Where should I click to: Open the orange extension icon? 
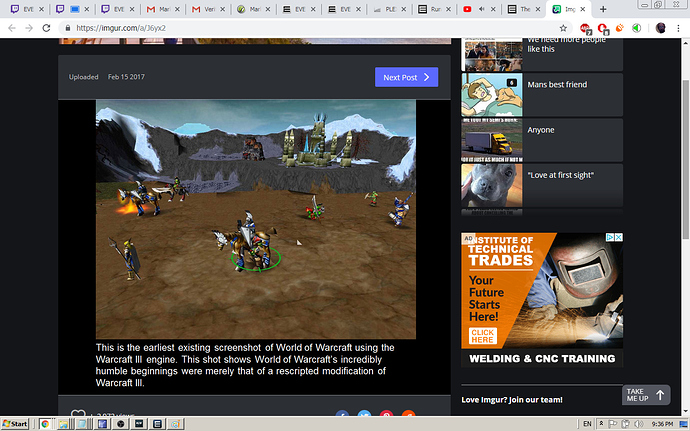[620, 28]
